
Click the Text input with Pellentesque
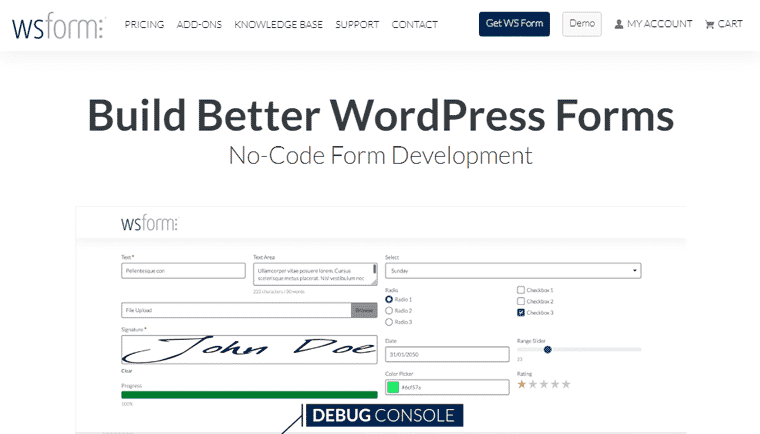click(x=183, y=271)
